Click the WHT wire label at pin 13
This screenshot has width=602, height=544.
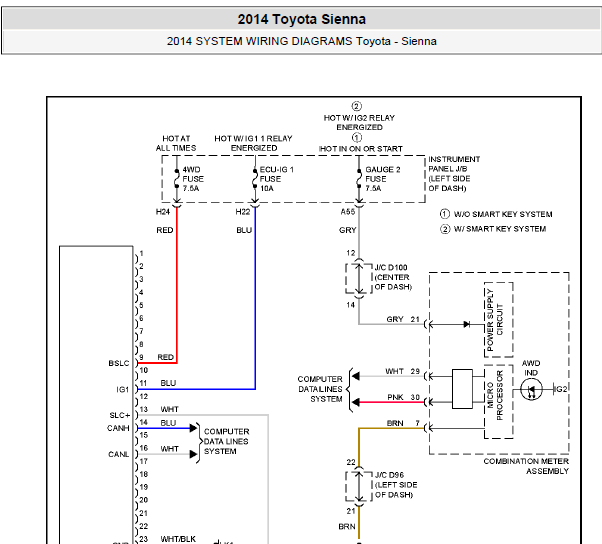(169, 409)
